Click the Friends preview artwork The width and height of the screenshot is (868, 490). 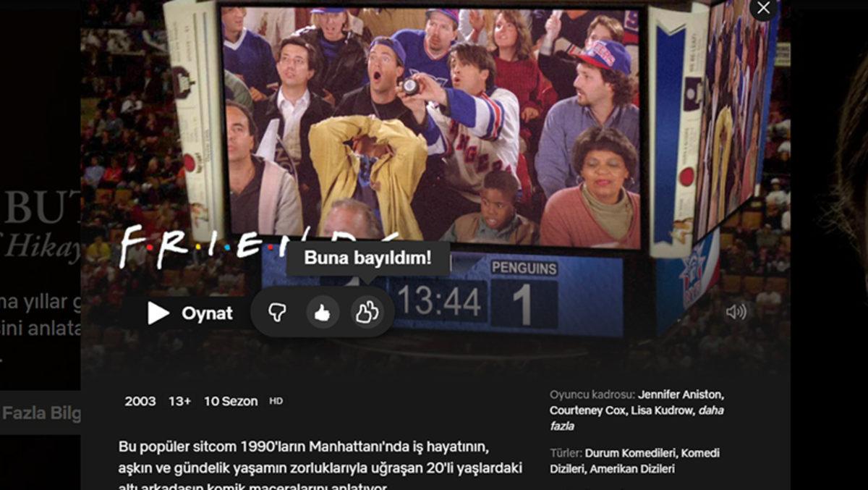[434, 130]
